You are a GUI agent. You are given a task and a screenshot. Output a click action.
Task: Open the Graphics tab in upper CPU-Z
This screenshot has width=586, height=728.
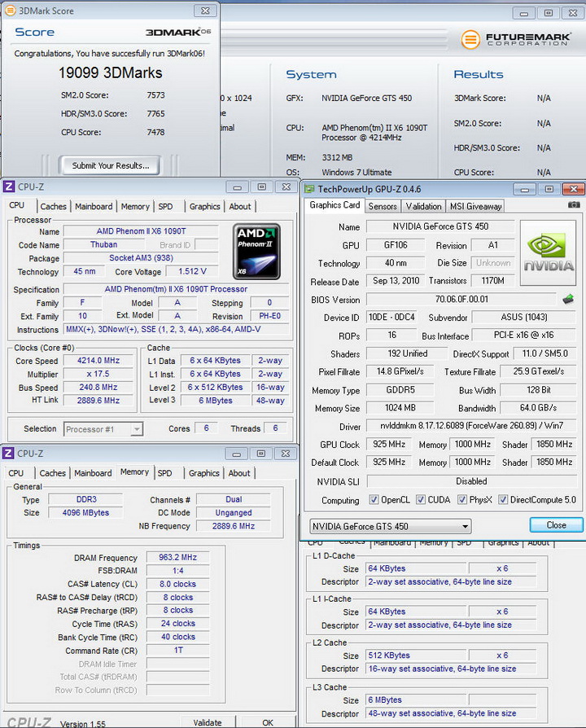(x=204, y=207)
